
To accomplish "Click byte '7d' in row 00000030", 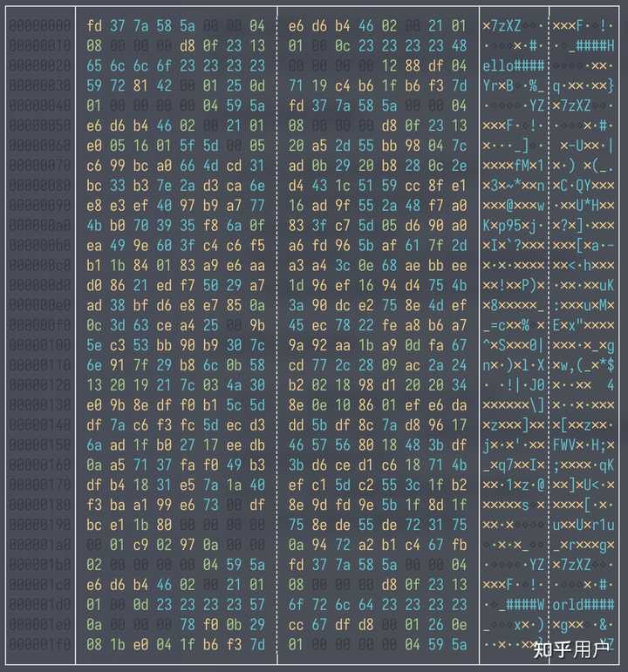I will pos(459,85).
